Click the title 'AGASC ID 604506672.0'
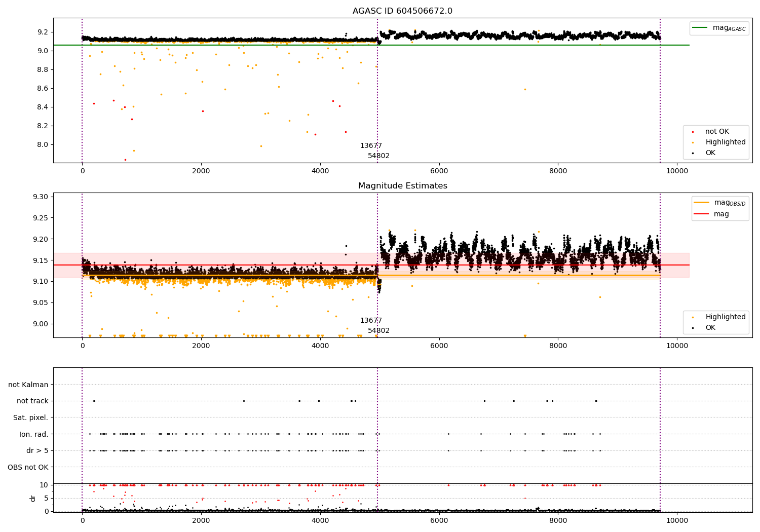Image resolution: width=760 pixels, height=532 pixels. pyautogui.click(x=402, y=11)
